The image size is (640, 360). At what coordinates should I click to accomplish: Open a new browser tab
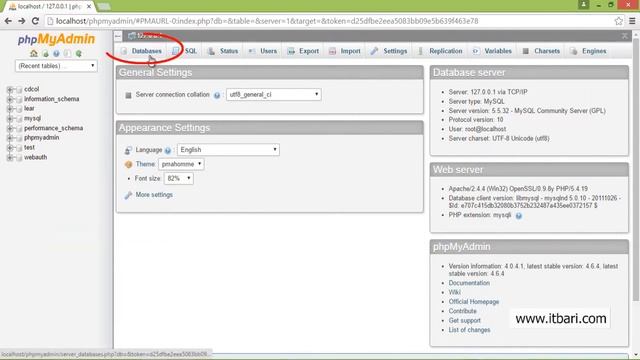[x=104, y=7]
